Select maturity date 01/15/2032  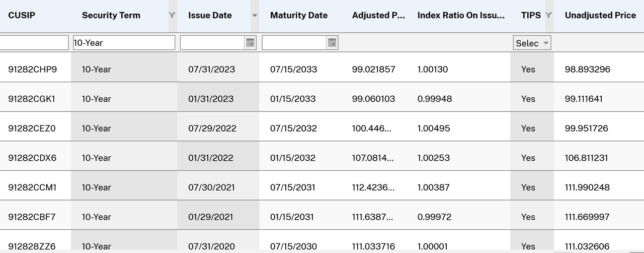tap(293, 158)
